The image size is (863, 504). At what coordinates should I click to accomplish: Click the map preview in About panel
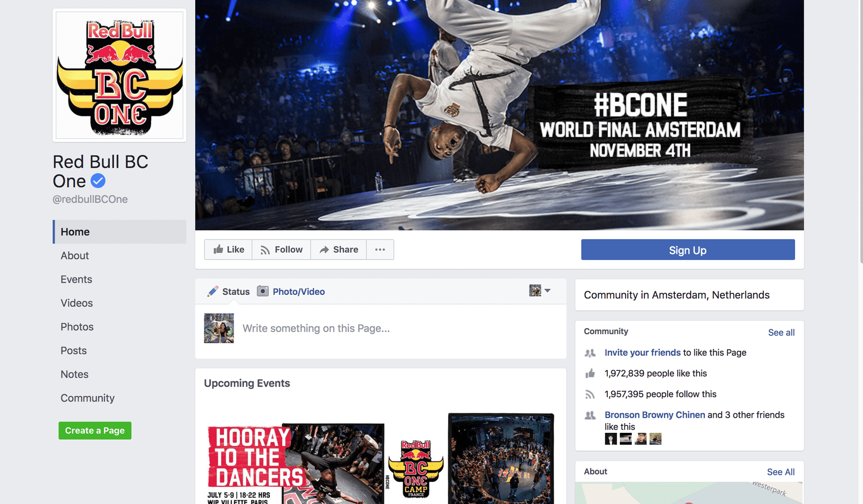tap(689, 493)
